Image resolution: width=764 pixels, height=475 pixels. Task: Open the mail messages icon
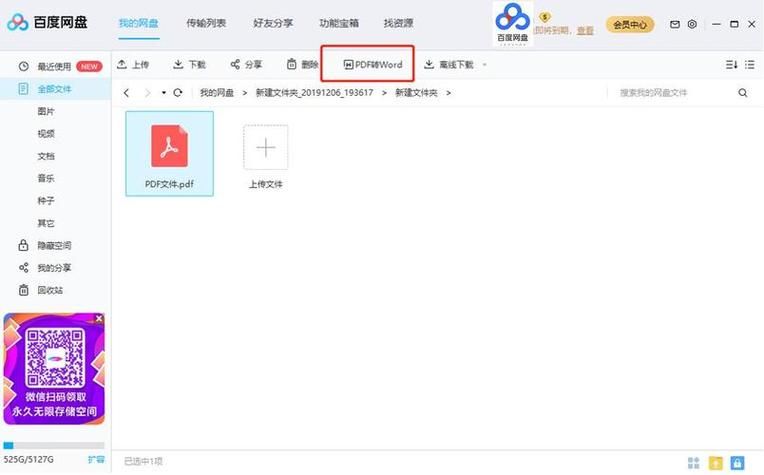[x=675, y=24]
